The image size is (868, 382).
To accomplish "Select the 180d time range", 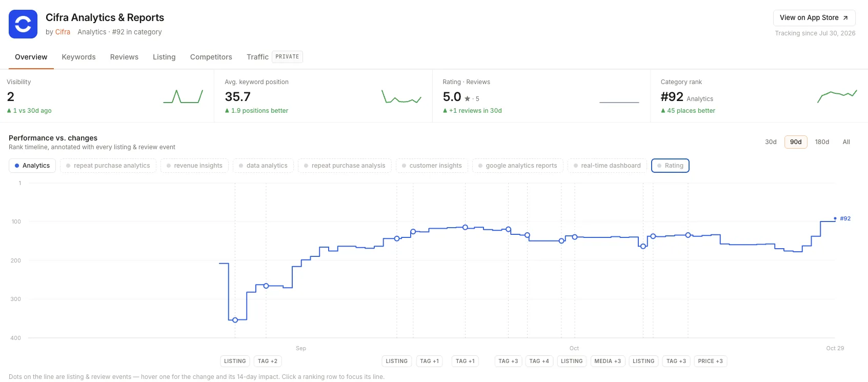I will point(822,142).
